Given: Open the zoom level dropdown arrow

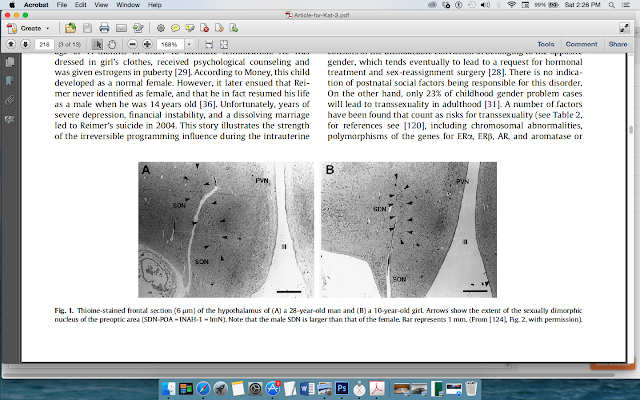Looking at the screenshot, I should [x=189, y=44].
